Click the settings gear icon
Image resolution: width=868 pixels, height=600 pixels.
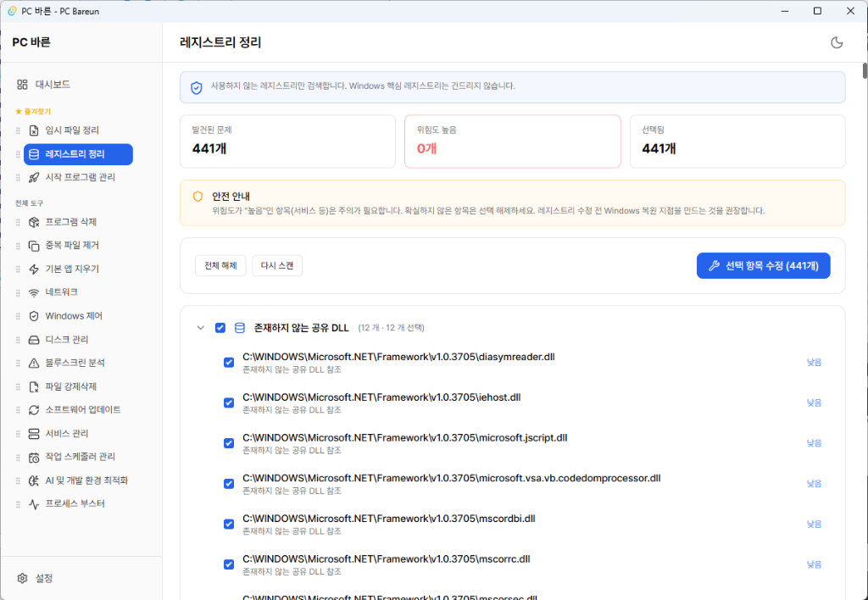pos(22,578)
